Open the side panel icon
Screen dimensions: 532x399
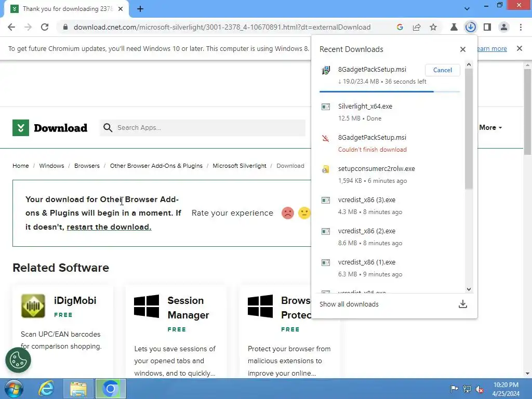pos(487,27)
